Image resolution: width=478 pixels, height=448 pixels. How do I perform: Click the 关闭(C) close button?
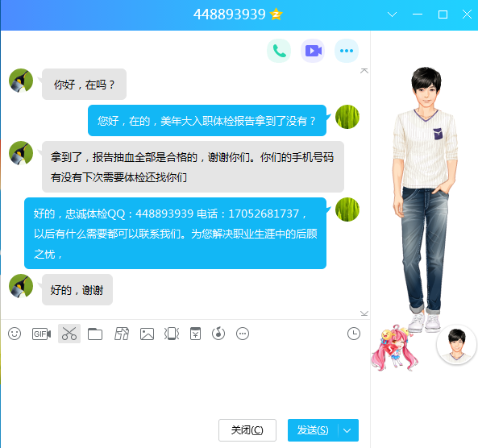coord(247,430)
